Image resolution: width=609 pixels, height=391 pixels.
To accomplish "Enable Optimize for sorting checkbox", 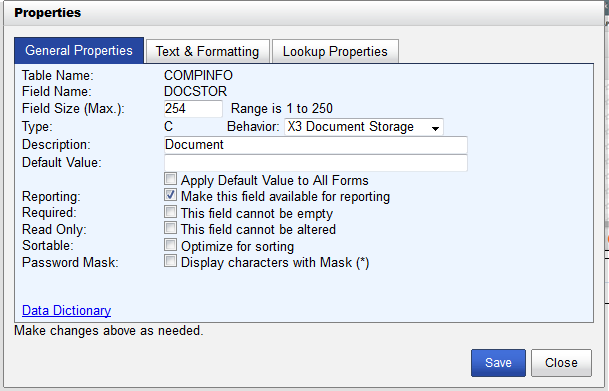I will (x=170, y=245).
